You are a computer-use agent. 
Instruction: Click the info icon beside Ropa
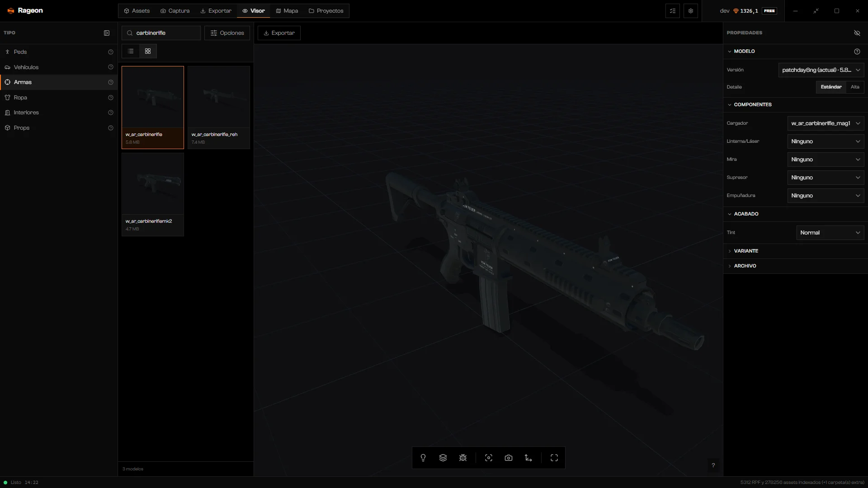[x=111, y=98]
